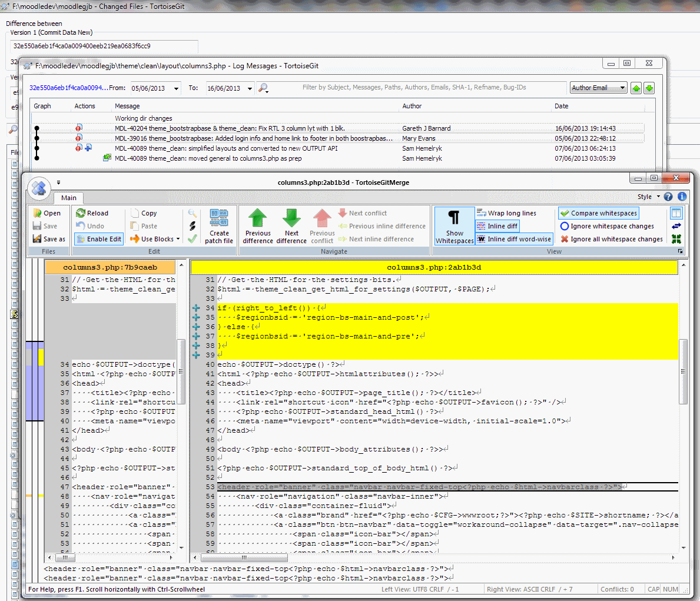Click the columns3.php:7b9caeb pane header
Screen dimensions: 700x601
(110, 267)
